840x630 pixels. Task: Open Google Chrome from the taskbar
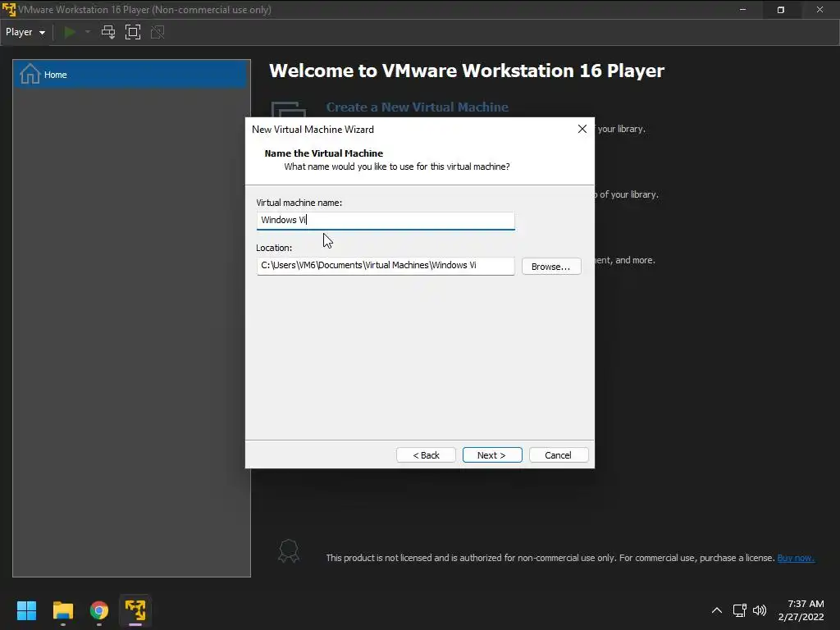pos(99,610)
